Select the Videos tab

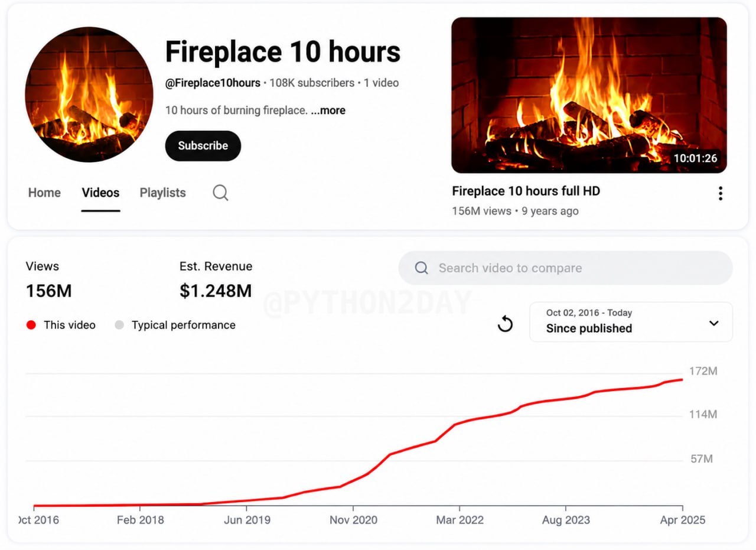[100, 193]
